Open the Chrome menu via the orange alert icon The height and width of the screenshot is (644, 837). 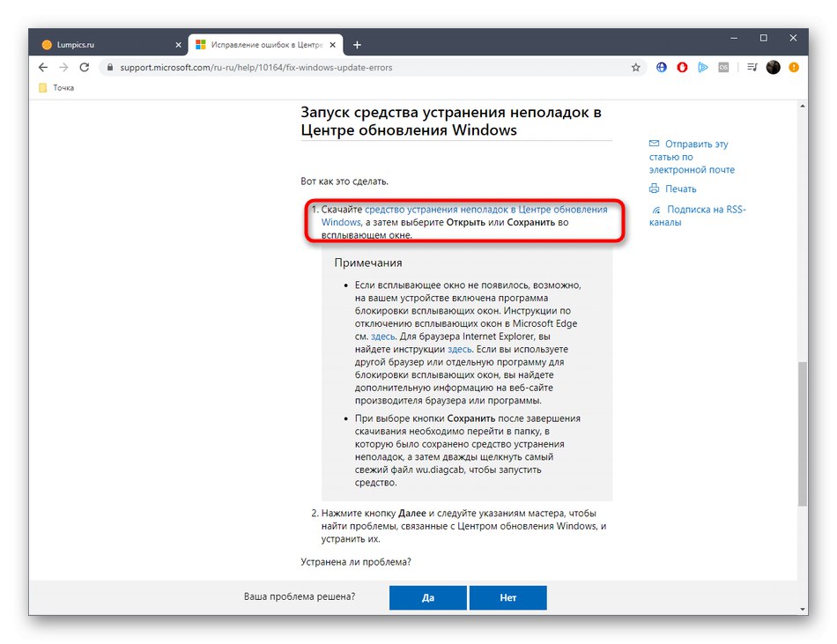point(794,67)
